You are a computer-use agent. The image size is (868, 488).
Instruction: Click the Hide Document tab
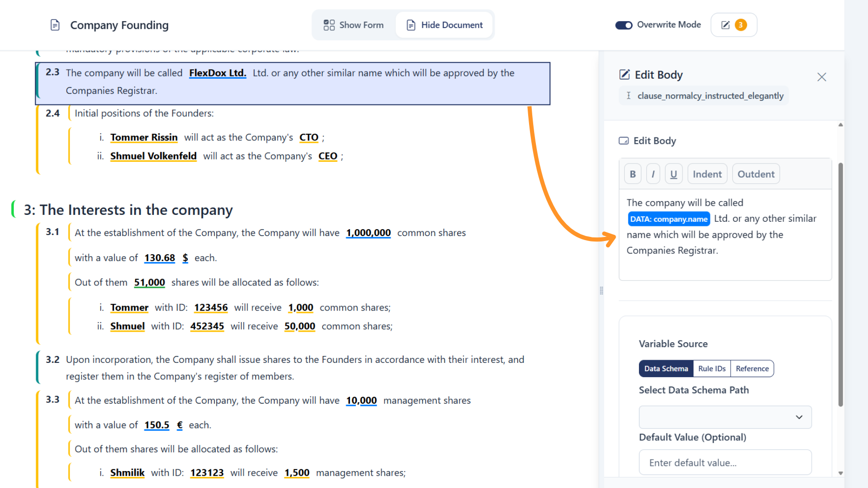(x=445, y=25)
